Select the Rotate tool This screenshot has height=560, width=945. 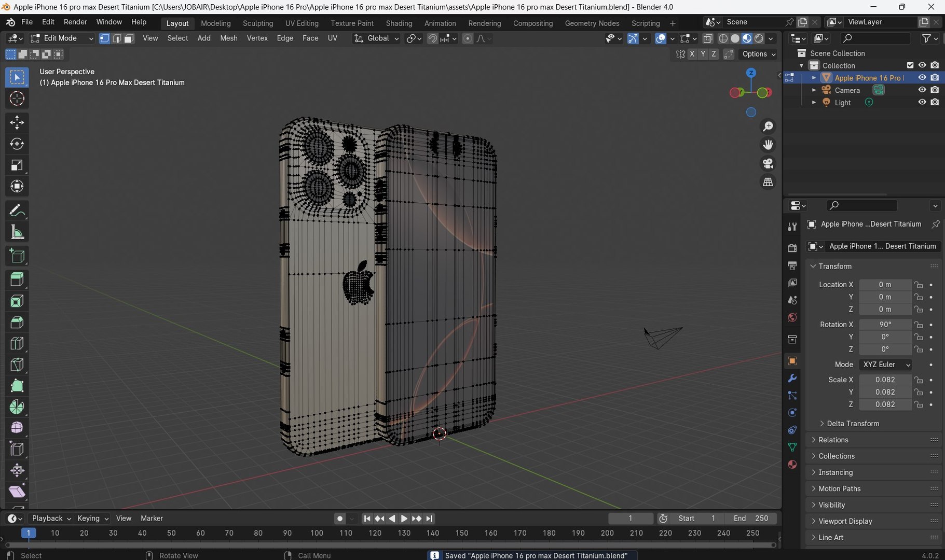point(17,144)
